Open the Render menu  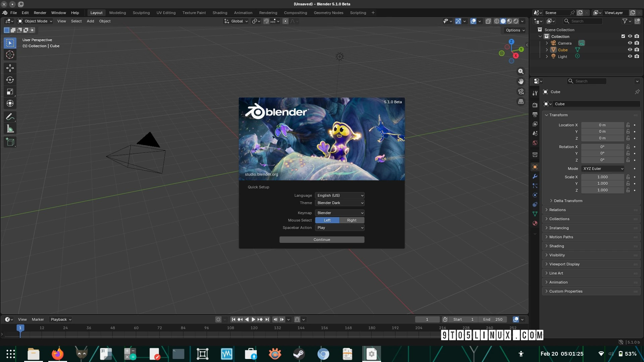(40, 13)
